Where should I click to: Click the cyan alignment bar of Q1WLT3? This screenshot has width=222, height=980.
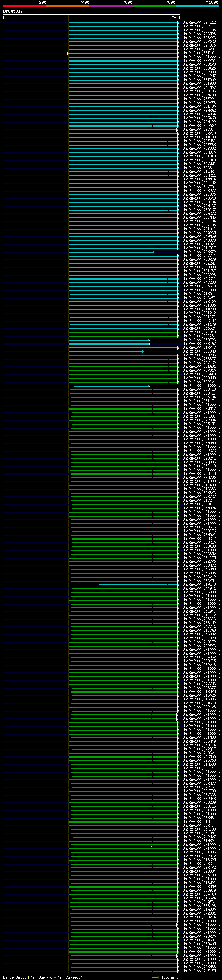point(139,585)
